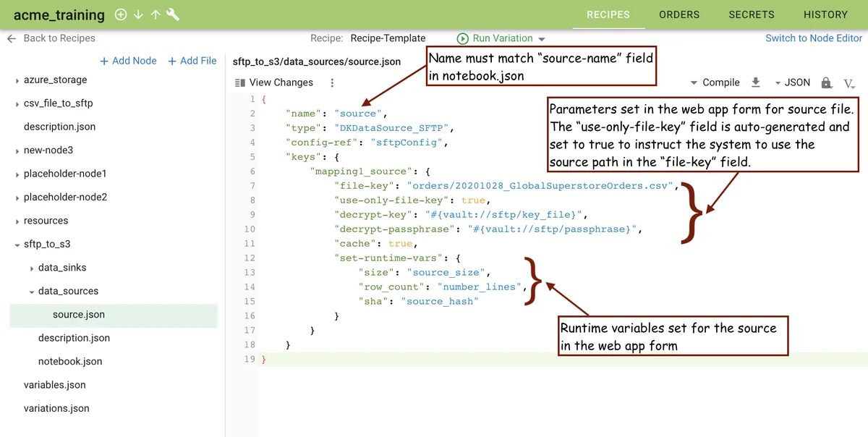Expand the azure_storage node
This screenshot has height=437, width=868.
click(17, 80)
